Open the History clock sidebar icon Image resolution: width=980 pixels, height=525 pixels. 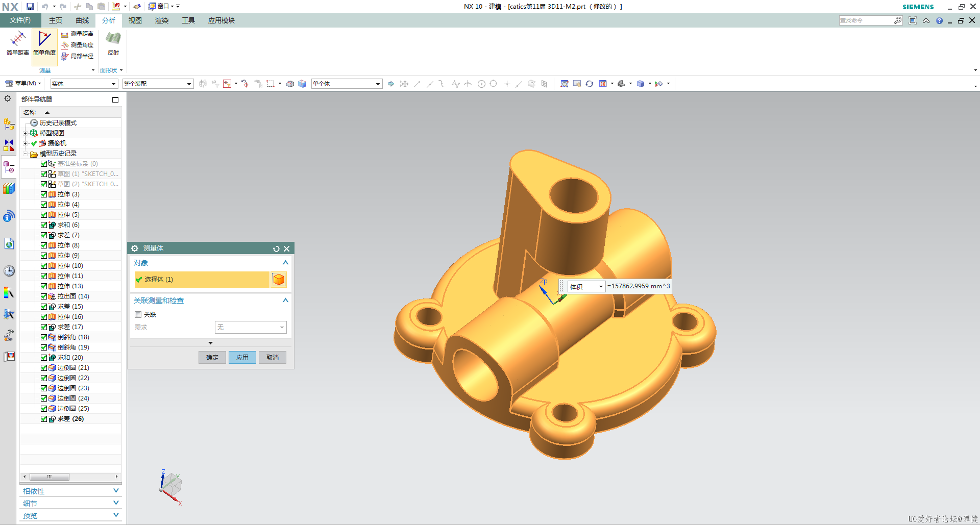tap(9, 270)
